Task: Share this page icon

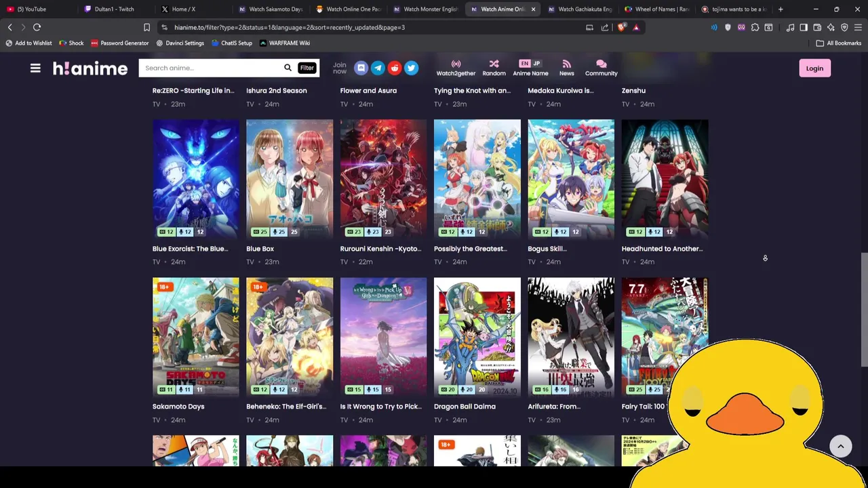Action: pyautogui.click(x=604, y=27)
